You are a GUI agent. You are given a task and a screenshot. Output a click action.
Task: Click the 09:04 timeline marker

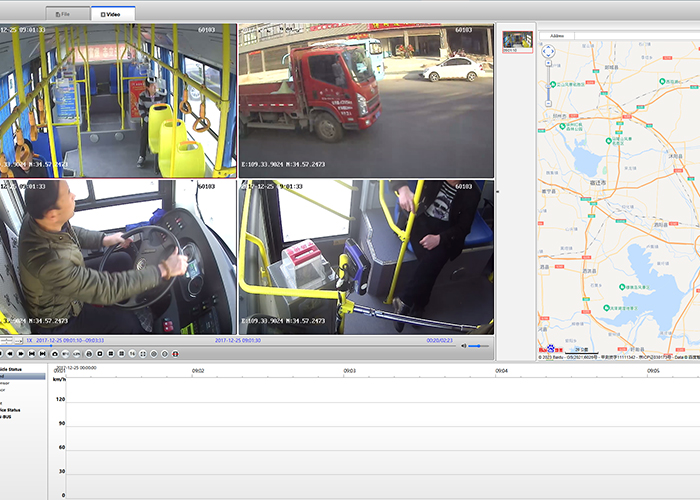pyautogui.click(x=501, y=371)
